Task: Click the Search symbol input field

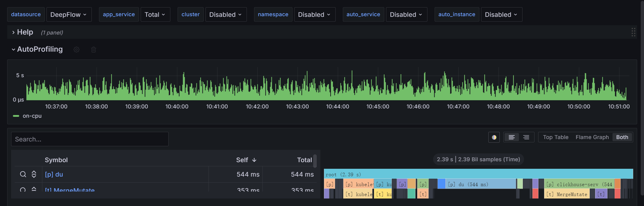Action: (90, 139)
